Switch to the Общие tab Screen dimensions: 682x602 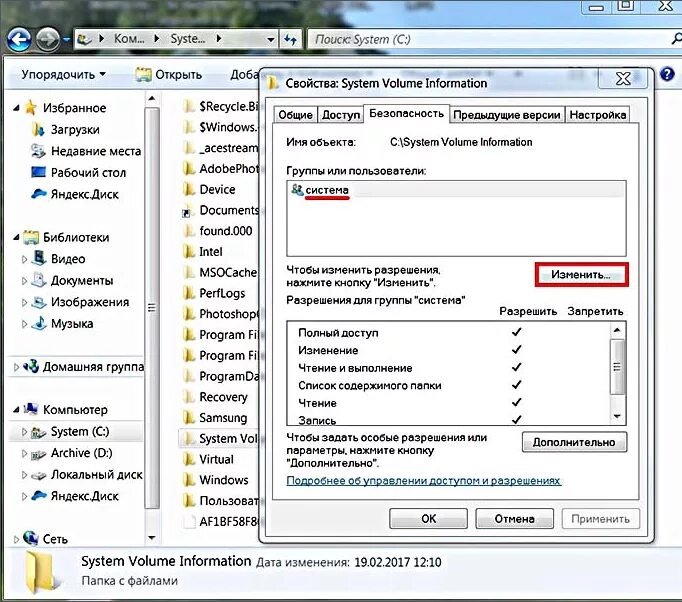tap(295, 115)
